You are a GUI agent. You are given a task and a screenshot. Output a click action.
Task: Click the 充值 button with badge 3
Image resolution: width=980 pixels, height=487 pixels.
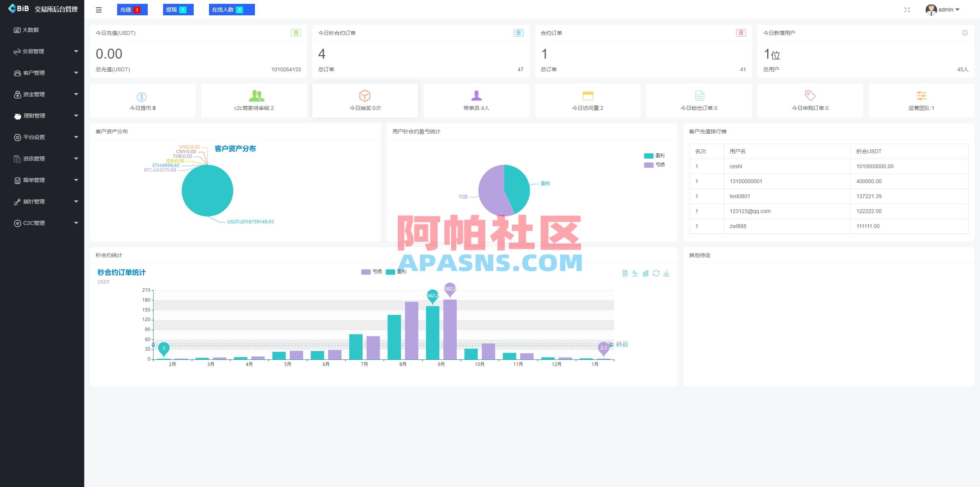(132, 10)
